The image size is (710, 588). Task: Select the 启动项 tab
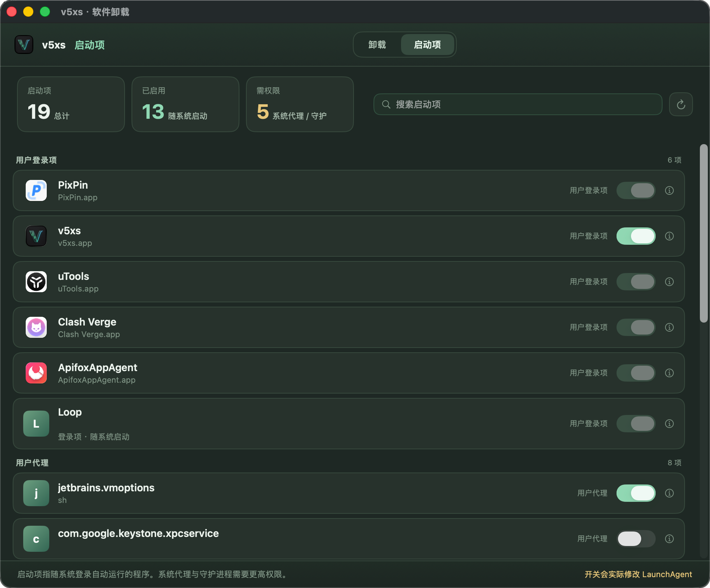427,45
